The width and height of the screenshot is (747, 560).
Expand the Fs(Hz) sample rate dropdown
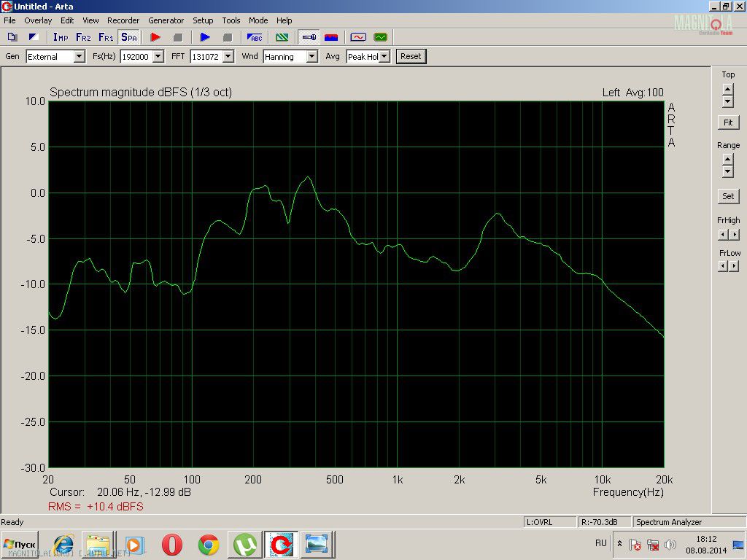158,57
